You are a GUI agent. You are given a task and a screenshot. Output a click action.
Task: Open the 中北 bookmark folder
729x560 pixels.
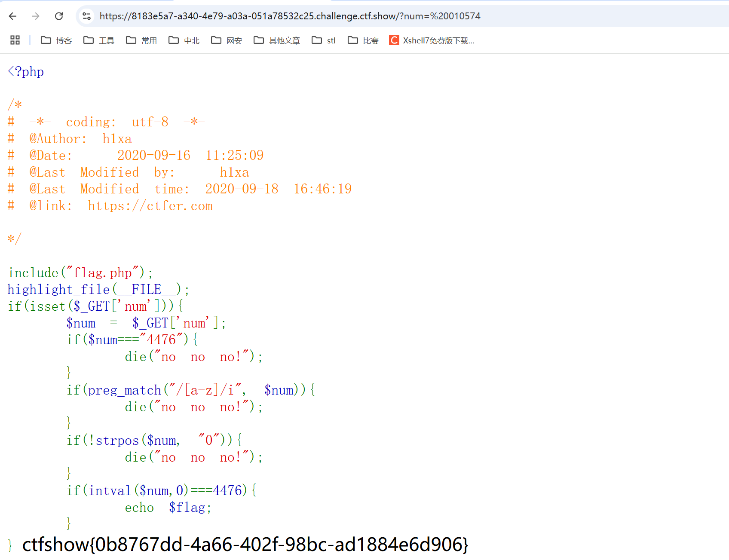coord(184,40)
